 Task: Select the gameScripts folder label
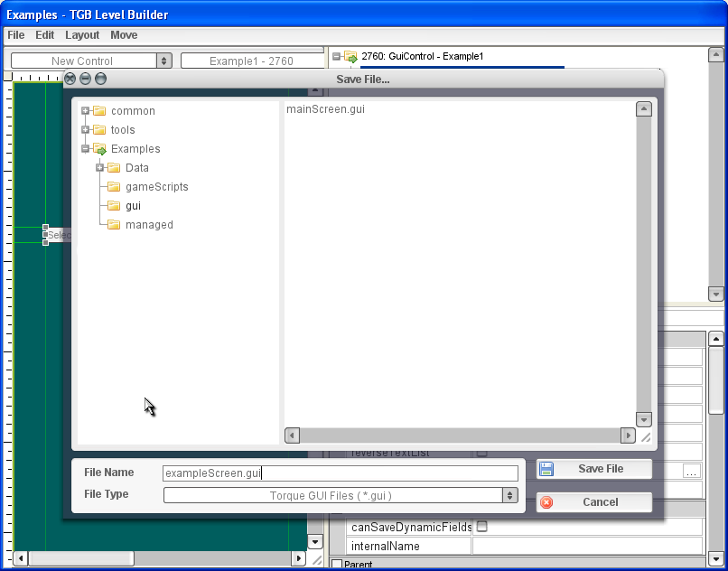click(157, 187)
